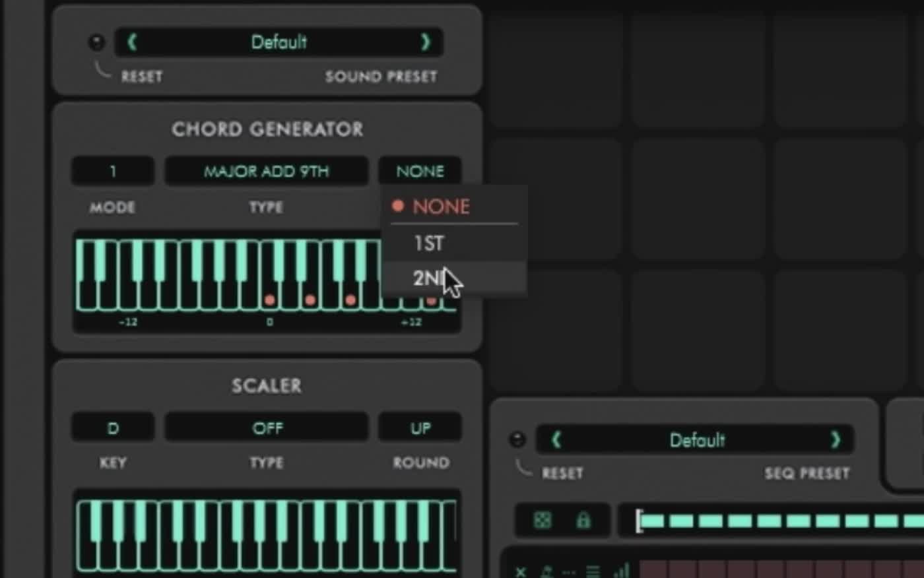Viewport: 924px width, 578px height.
Task: Go to next sound preset arrow
Action: [426, 42]
